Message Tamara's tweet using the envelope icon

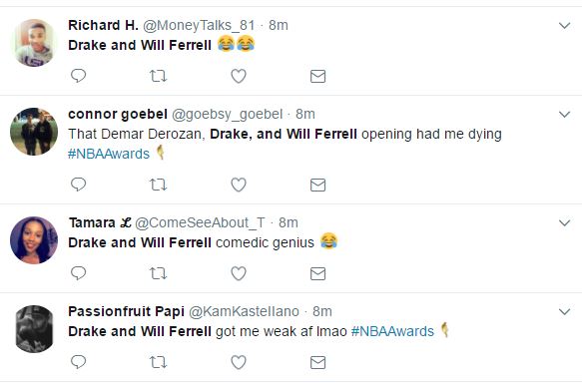(x=317, y=273)
